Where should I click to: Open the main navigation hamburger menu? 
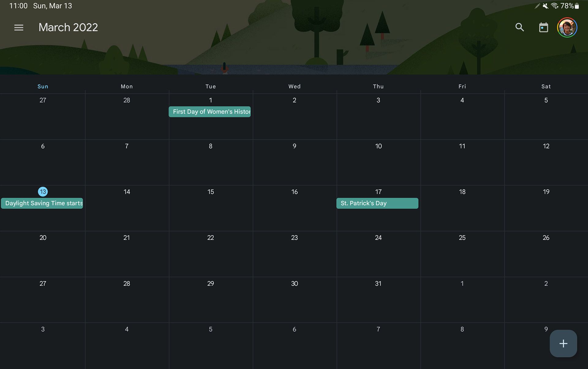click(18, 27)
